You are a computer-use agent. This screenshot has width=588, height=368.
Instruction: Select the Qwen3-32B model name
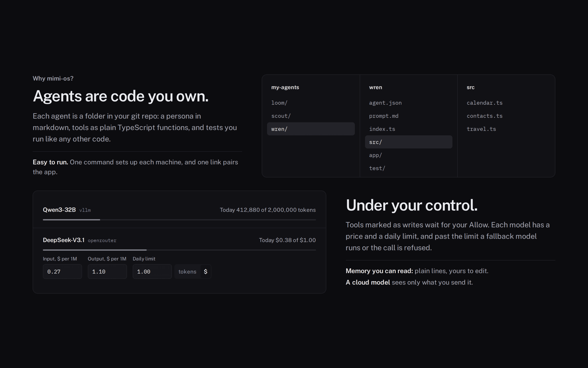click(59, 210)
